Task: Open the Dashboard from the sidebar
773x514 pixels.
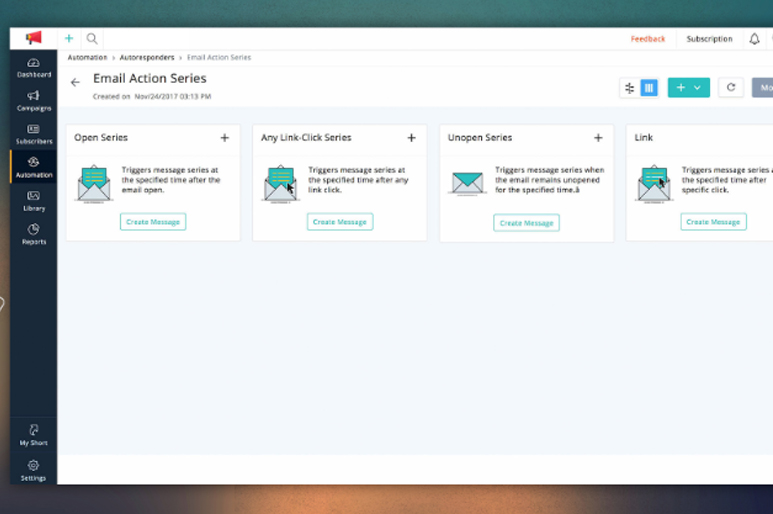Action: click(x=33, y=67)
